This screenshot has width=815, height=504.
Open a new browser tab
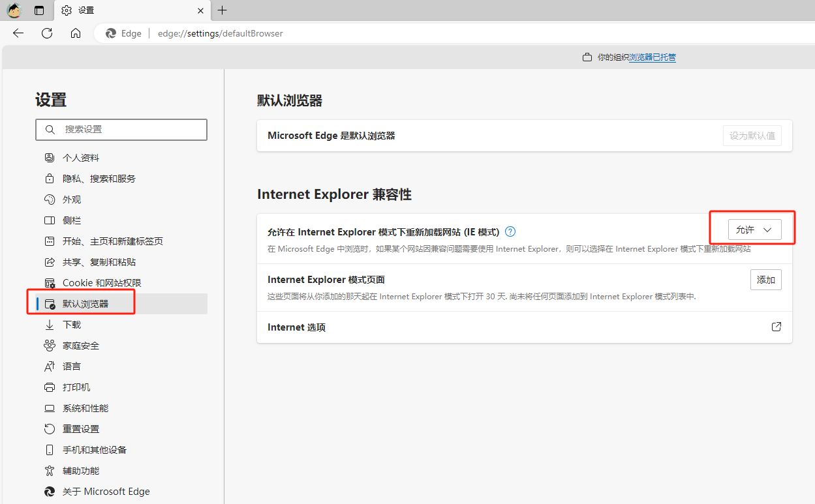(x=223, y=10)
